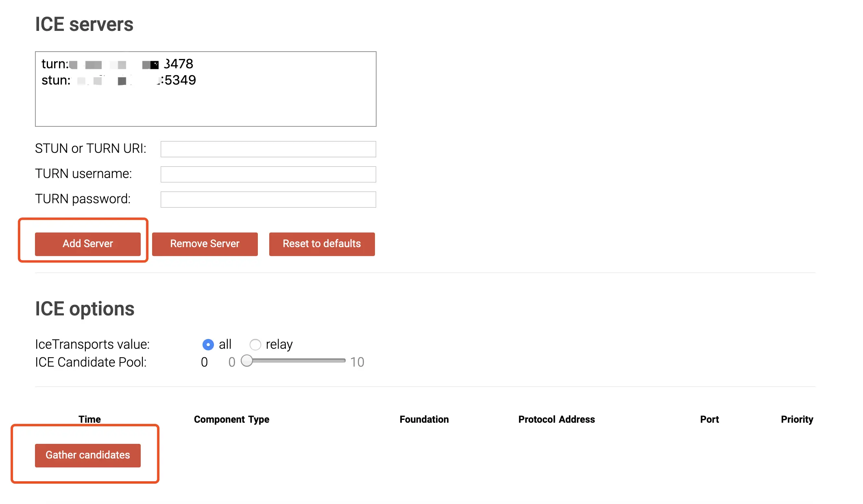Start gathering with Gather candidates button
The image size is (863, 504).
point(87,455)
